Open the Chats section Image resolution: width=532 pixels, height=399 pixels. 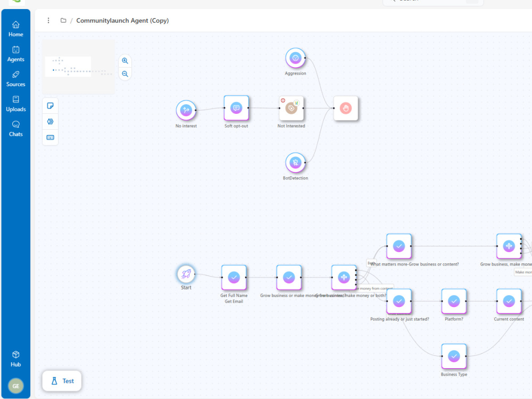(x=15, y=129)
